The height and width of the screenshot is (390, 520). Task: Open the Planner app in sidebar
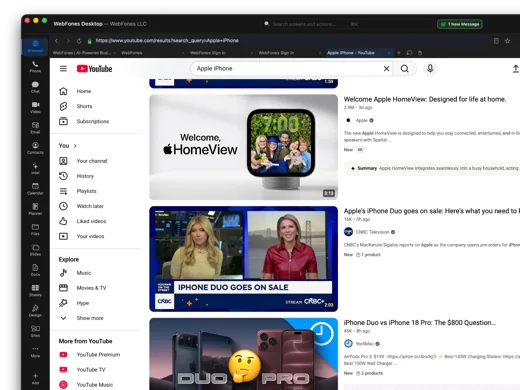35,209
